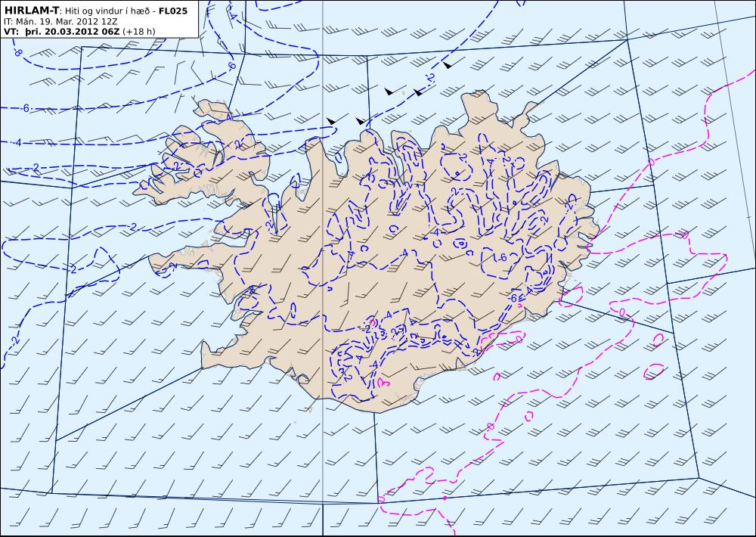Click the HIRLAM-T title text
756x537 pixels.
pyautogui.click(x=31, y=11)
